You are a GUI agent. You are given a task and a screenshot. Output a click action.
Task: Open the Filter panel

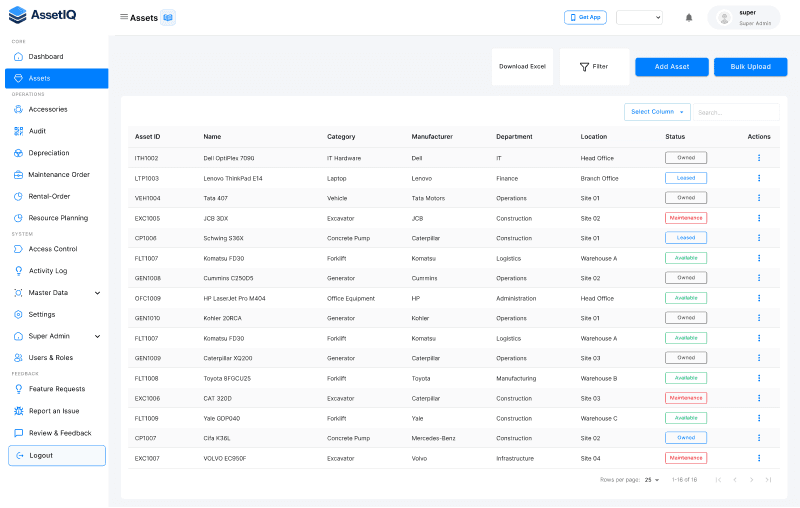click(594, 67)
